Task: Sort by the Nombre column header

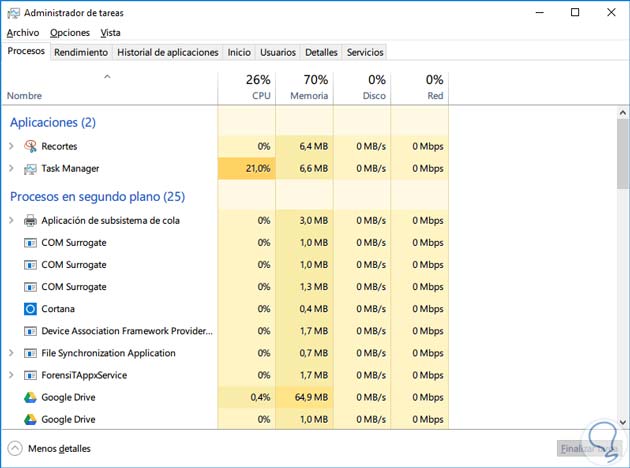Action: 24,96
